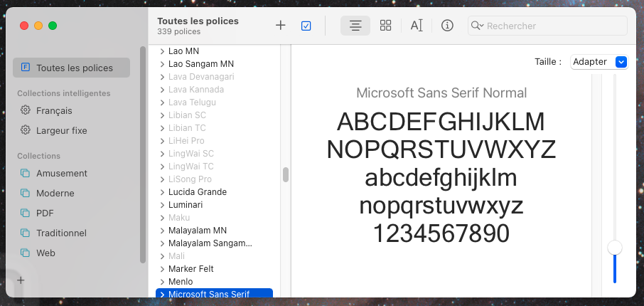Switch to grid view of fonts
644x306 pixels.
pos(386,26)
